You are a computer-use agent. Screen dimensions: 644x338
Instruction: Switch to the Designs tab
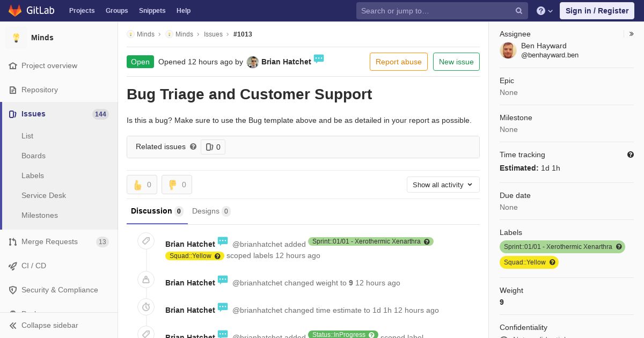[211, 211]
